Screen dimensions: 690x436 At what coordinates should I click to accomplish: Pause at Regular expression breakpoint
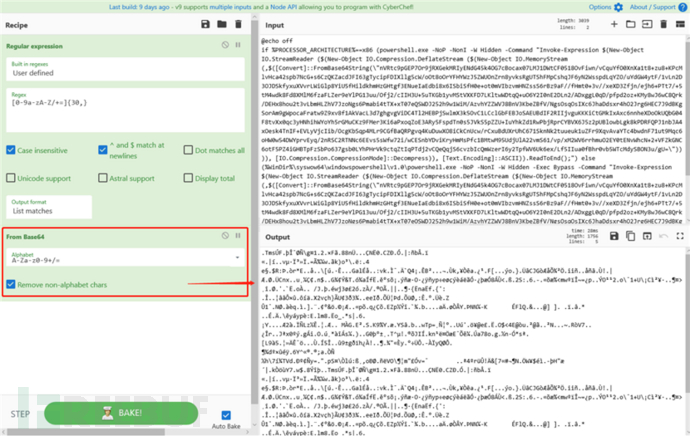coord(238,45)
